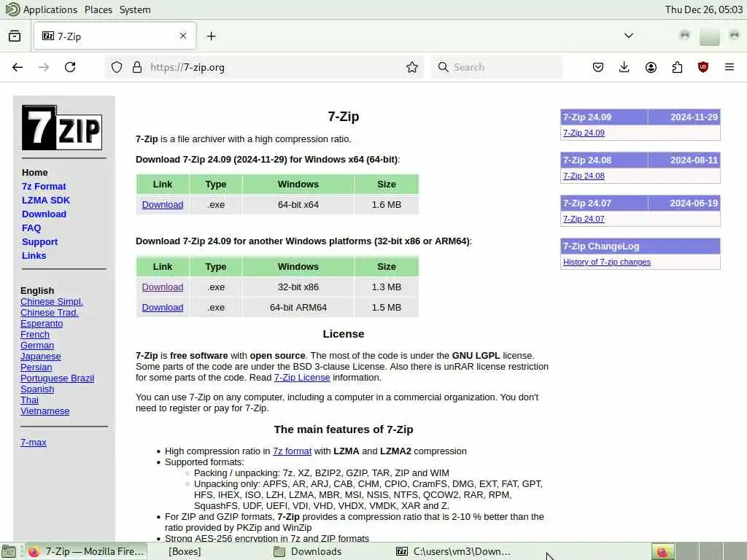Open the 7-Zip 24.08 news link
Screen dimensions: 747x560
(x=584, y=176)
